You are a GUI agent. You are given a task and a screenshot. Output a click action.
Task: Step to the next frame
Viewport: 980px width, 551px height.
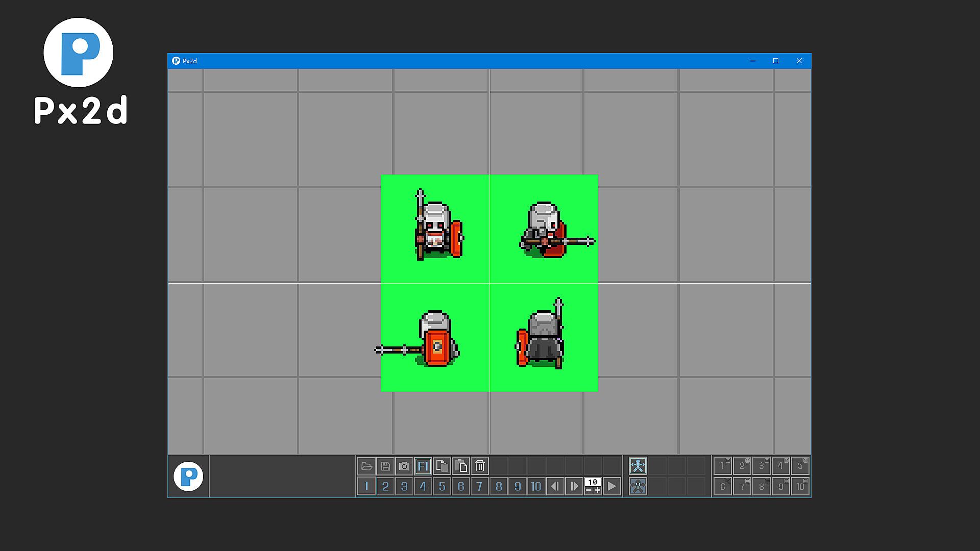click(x=574, y=487)
